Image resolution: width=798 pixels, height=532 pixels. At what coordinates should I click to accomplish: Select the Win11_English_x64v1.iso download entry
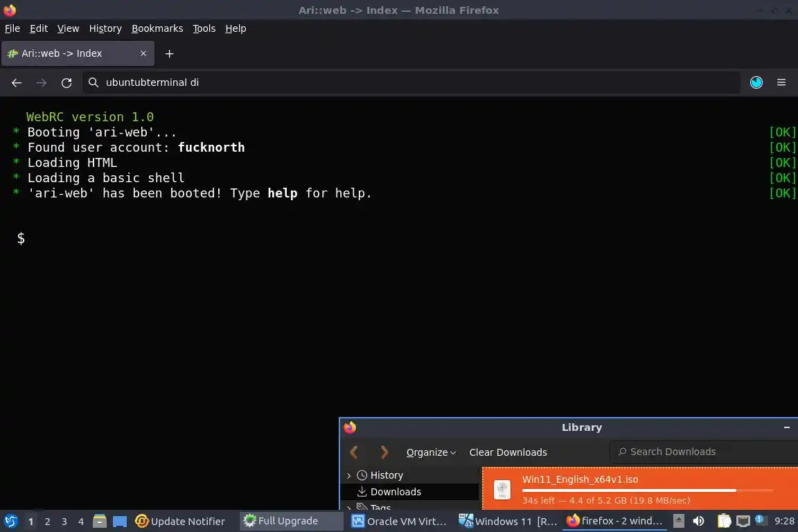pyautogui.click(x=640, y=489)
